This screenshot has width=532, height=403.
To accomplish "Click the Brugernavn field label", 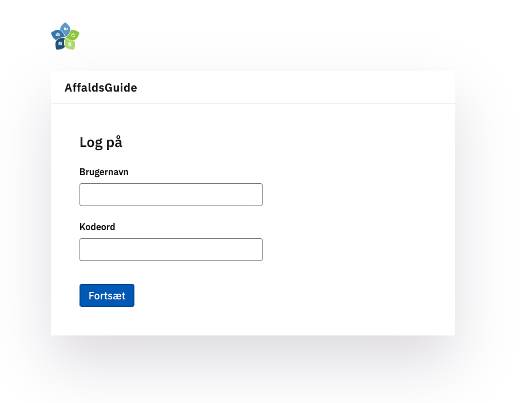I will (104, 172).
